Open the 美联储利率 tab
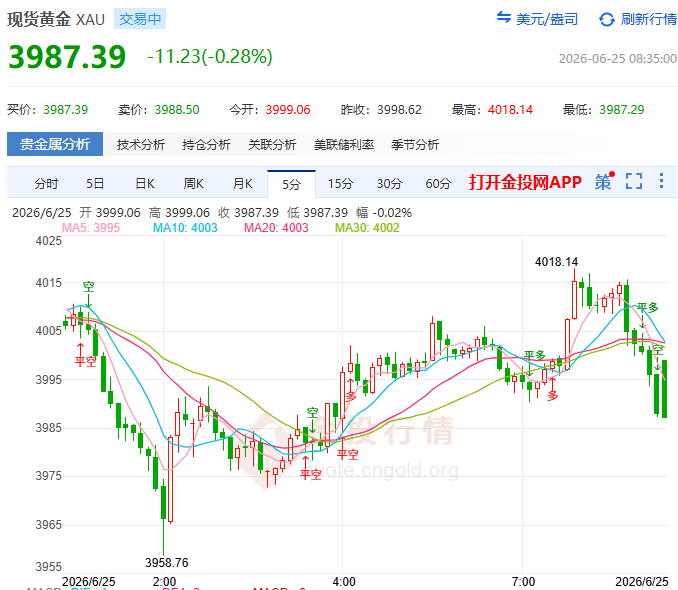678x590 pixels. tap(344, 144)
